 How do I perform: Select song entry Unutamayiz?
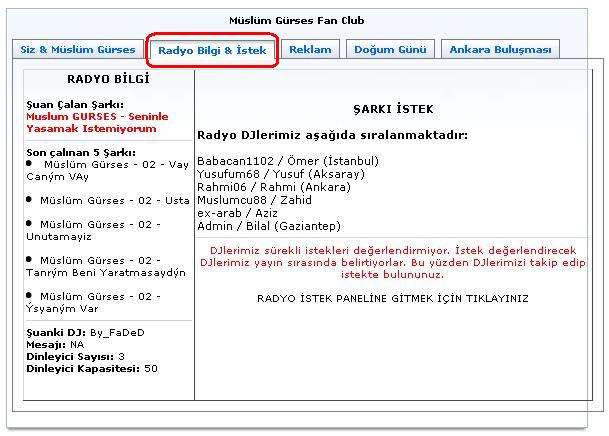tap(93, 231)
